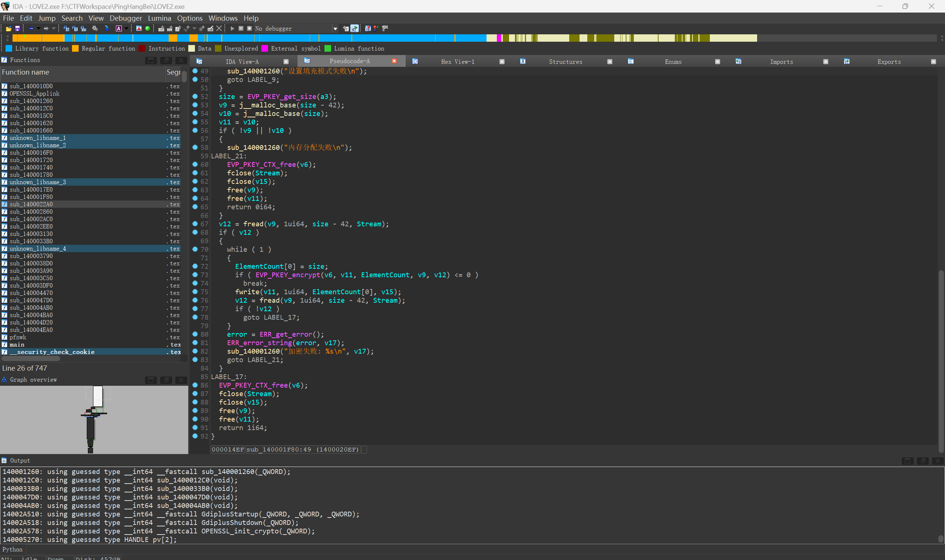Sort by the Function name column header
945x560 pixels.
82,72
